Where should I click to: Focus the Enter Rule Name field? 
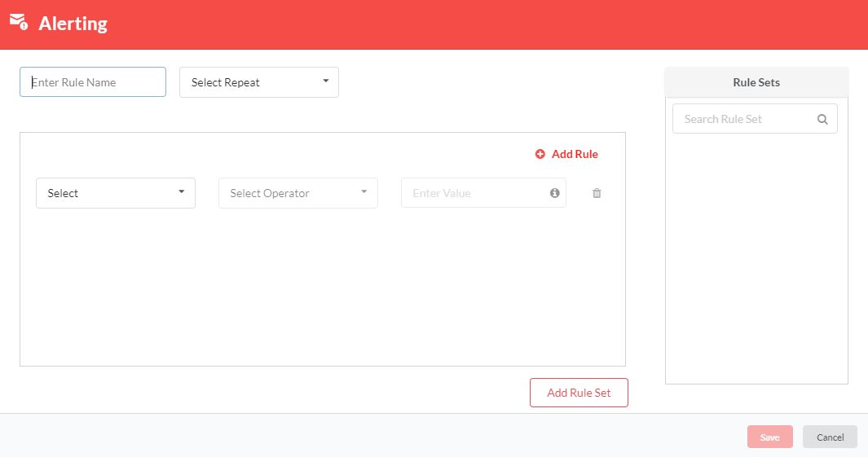(x=93, y=82)
